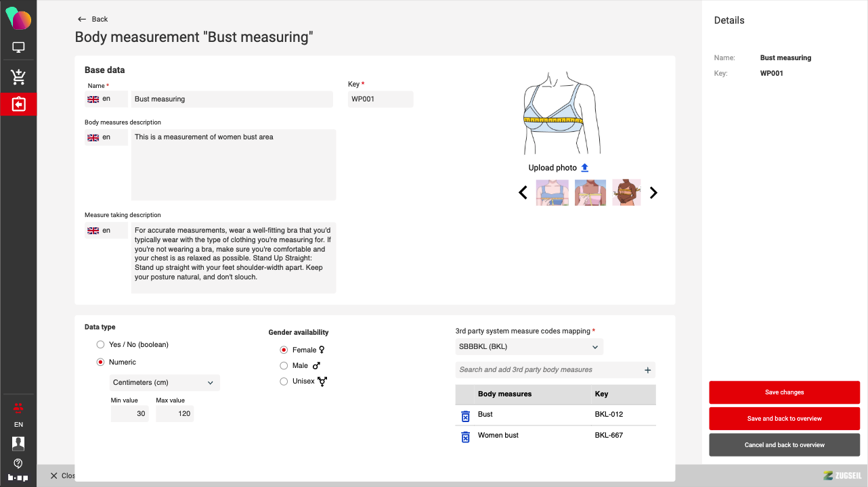Select Unisex gender availability option
This screenshot has width=868, height=487.
(x=284, y=381)
